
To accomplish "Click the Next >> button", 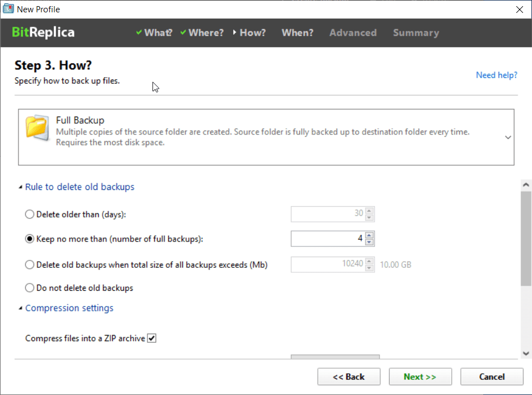I will tap(420, 377).
